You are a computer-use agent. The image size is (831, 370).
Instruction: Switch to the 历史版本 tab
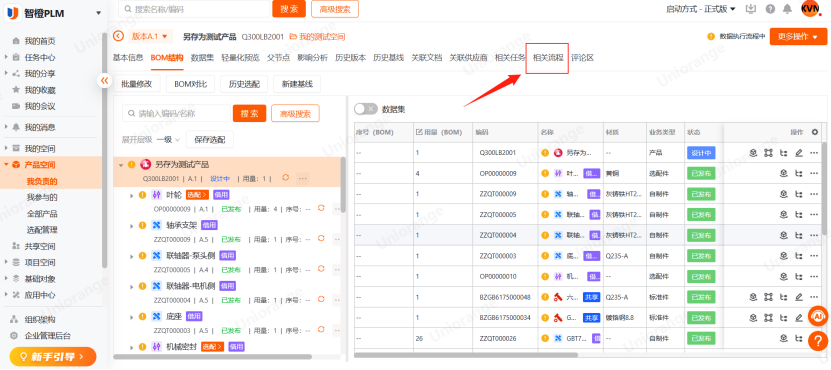point(350,58)
